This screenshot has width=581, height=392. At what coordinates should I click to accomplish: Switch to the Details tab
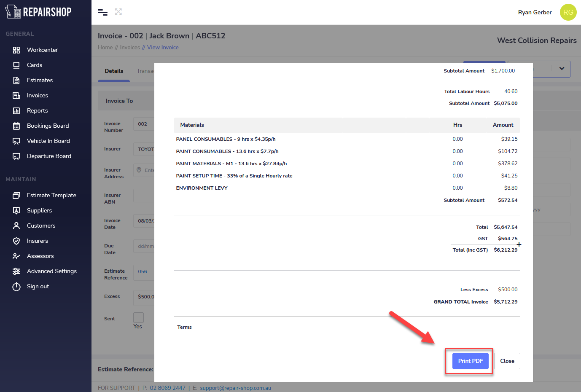(x=114, y=71)
